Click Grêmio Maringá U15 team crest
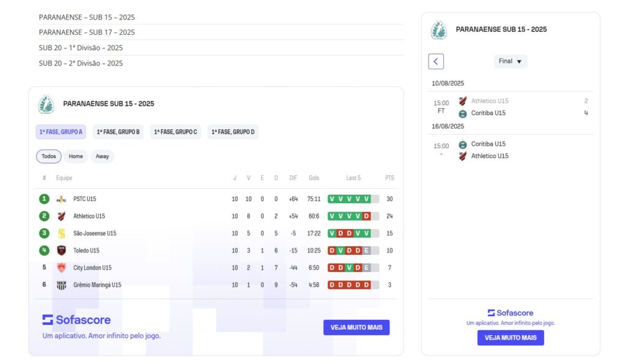Viewport: 628px width, 364px height. tap(61, 285)
